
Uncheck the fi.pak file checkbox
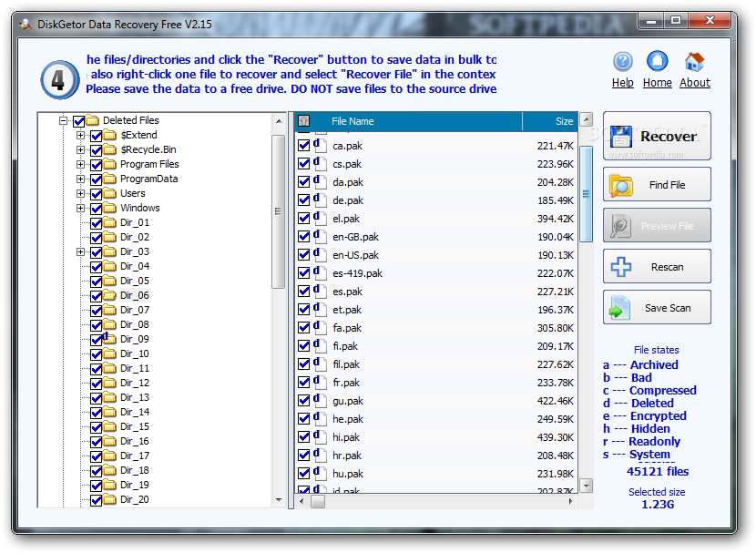point(303,345)
